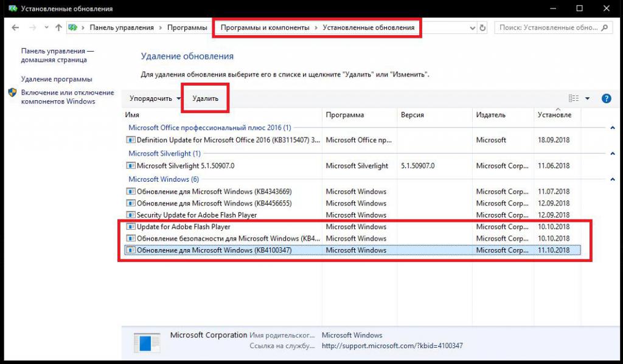This screenshot has height=364, width=623.
Task: Open the Help question mark icon
Action: [606, 98]
